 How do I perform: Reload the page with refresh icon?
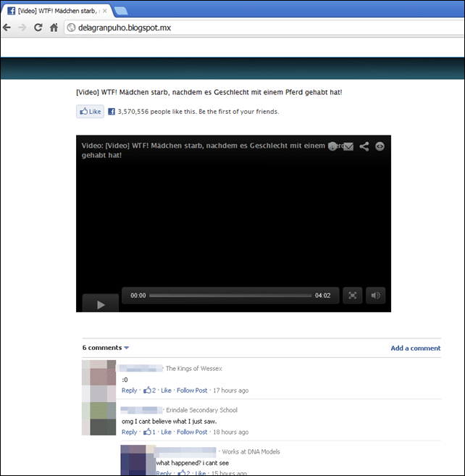(38, 28)
